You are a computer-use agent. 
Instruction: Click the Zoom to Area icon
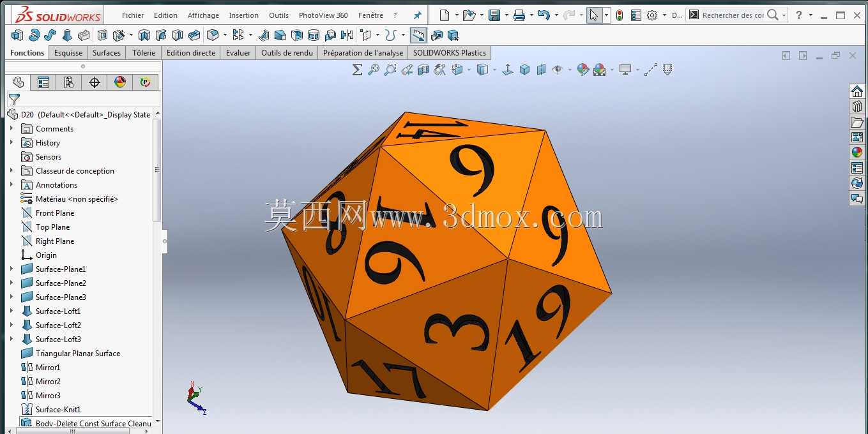(390, 70)
